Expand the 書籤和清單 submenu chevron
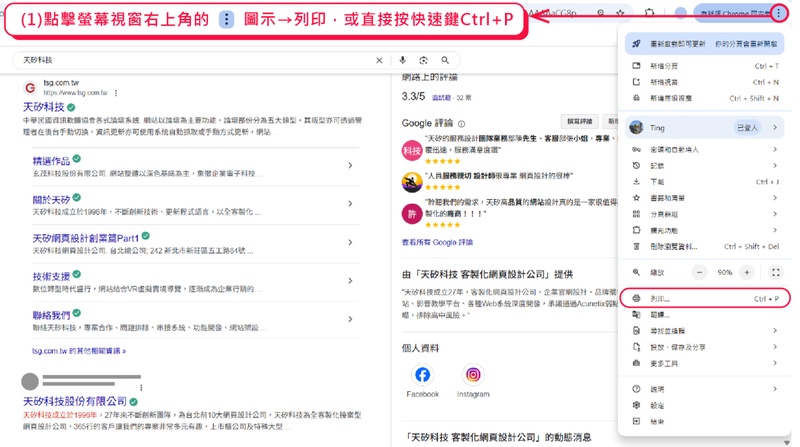The image size is (800, 447). click(x=775, y=197)
